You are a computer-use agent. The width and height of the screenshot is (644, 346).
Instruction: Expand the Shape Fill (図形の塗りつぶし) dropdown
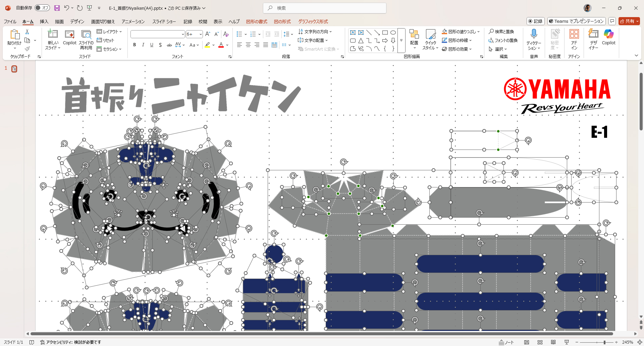[x=479, y=32]
